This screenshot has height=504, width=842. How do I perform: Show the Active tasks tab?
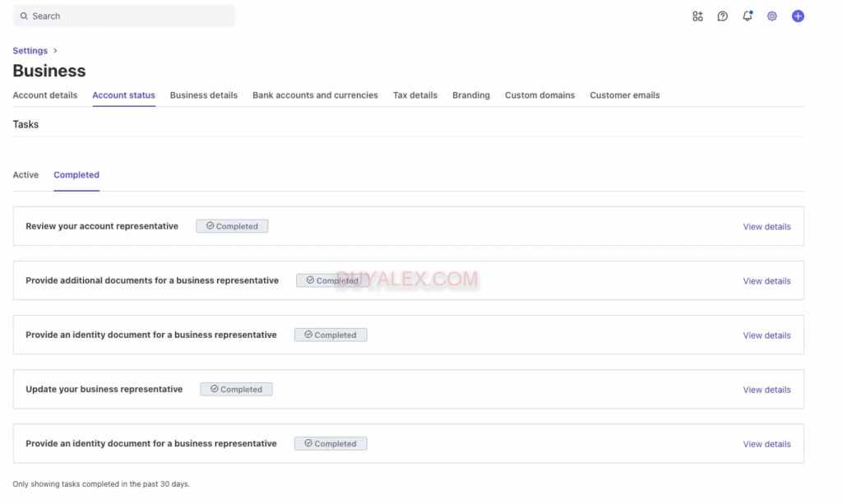tap(25, 175)
